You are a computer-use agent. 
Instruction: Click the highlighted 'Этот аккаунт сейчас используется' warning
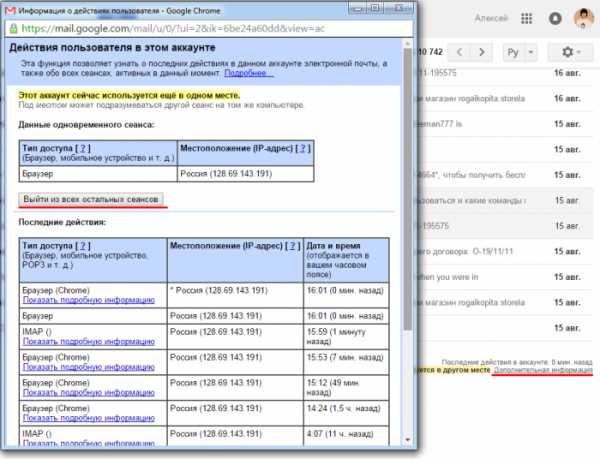pyautogui.click(x=129, y=95)
